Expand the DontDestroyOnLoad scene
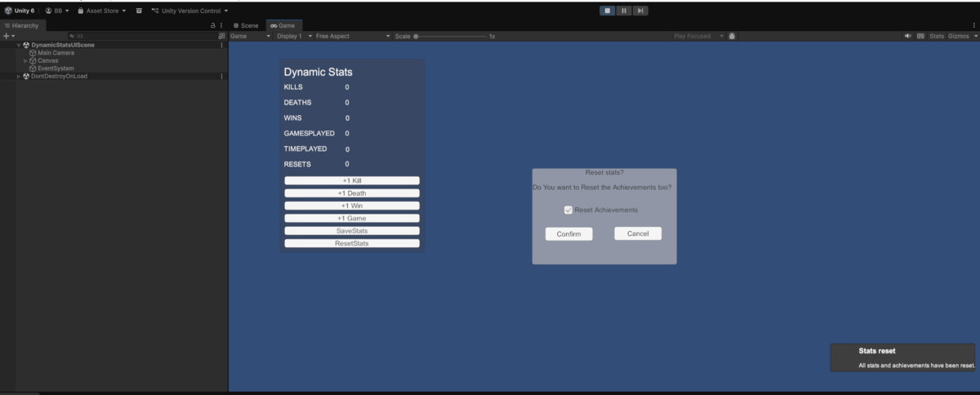 [x=19, y=76]
